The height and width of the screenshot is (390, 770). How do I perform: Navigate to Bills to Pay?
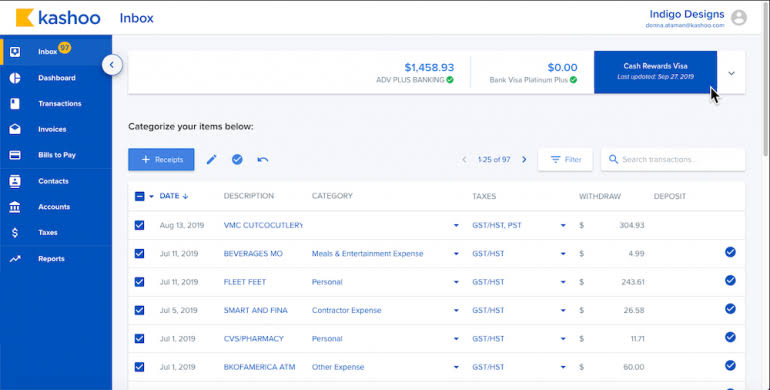pyautogui.click(x=56, y=155)
